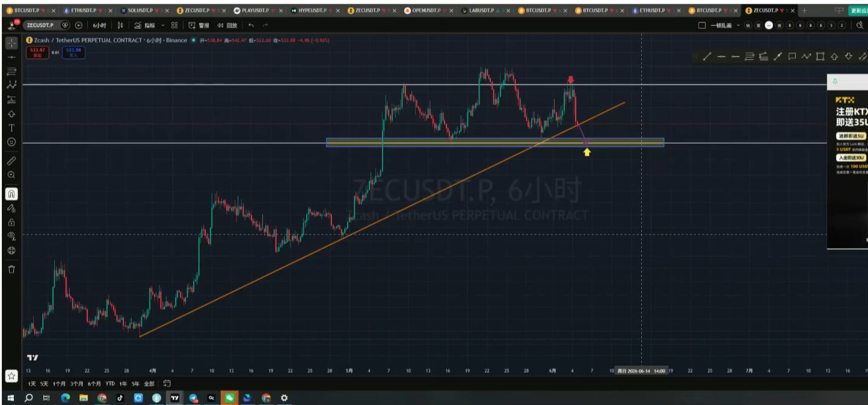This screenshot has height=405, width=868.
Task: Click the trash remove drawings icon
Action: pos(11,269)
